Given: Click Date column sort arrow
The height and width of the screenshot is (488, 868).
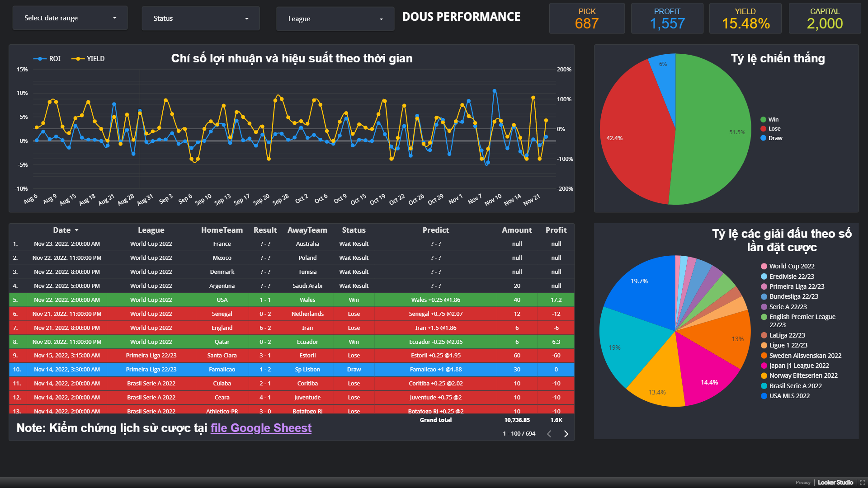Looking at the screenshot, I should [x=76, y=230].
